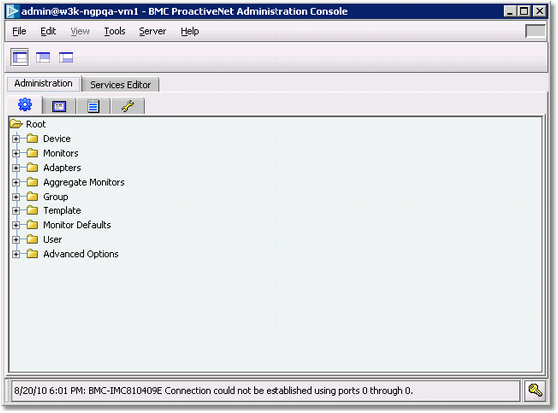Image resolution: width=558 pixels, height=413 pixels.
Task: Open the monitor screen tab icon
Action: pyautogui.click(x=59, y=106)
